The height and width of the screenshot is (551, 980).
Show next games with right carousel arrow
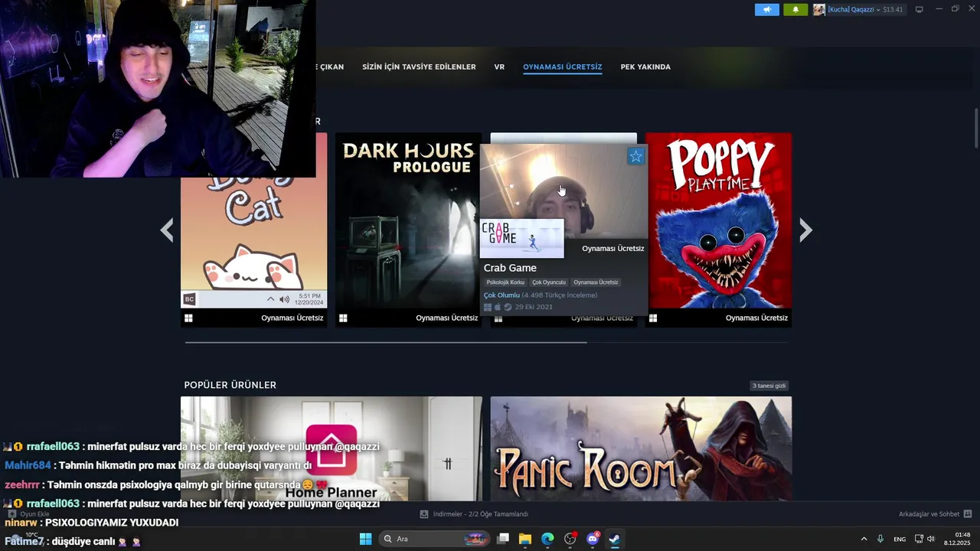(805, 230)
